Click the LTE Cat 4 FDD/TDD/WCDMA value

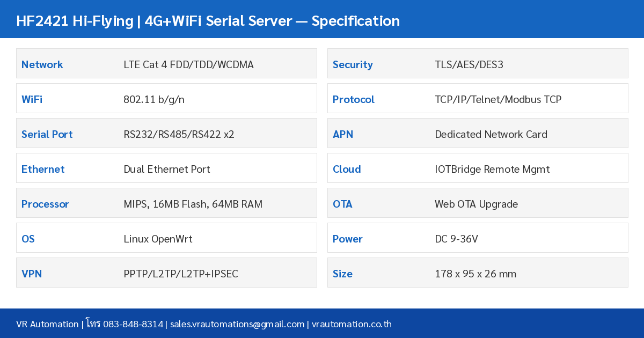click(x=189, y=64)
